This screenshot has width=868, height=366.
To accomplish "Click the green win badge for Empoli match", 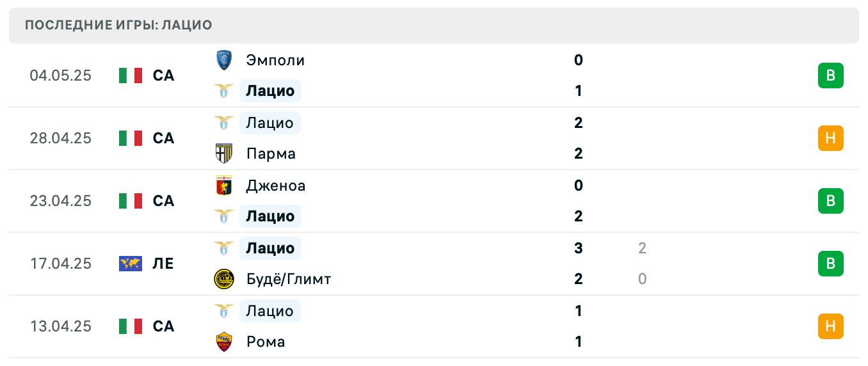I will 830,76.
